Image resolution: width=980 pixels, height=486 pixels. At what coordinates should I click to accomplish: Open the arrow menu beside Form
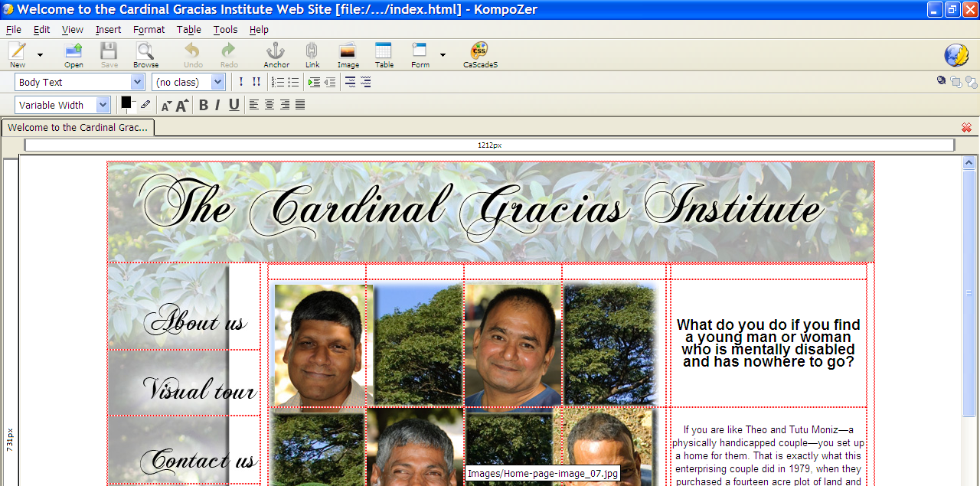(443, 55)
